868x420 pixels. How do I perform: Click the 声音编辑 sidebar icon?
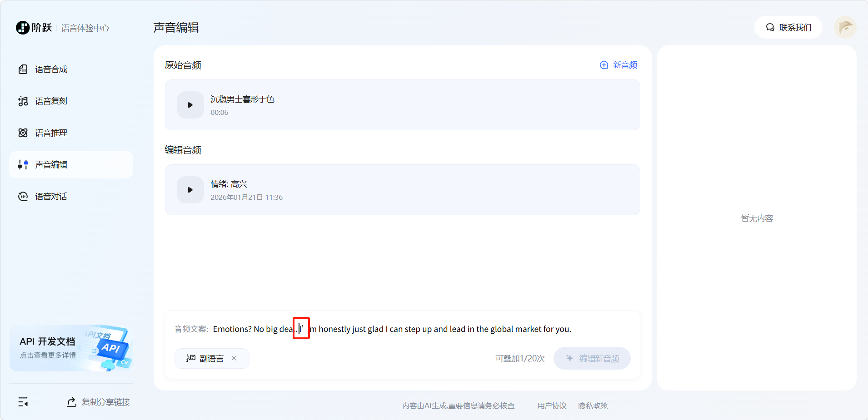point(23,165)
